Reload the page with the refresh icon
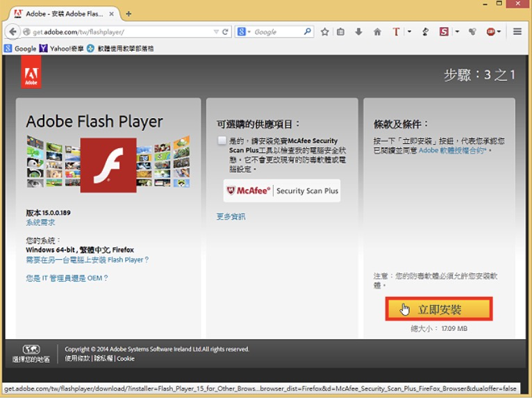532x399 pixels. point(225,32)
